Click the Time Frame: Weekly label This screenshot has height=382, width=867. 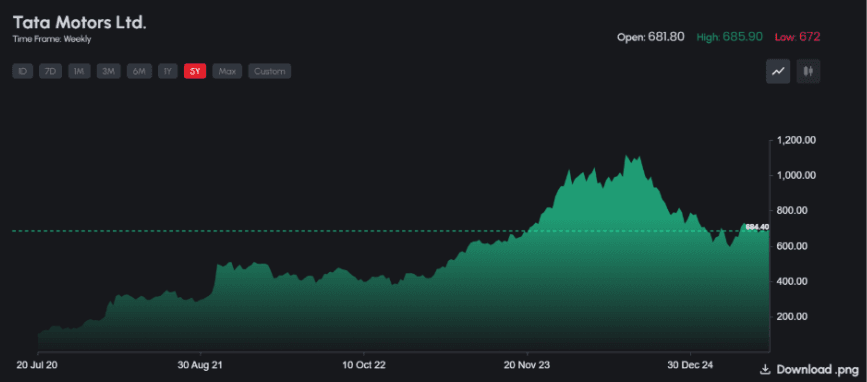[x=52, y=39]
